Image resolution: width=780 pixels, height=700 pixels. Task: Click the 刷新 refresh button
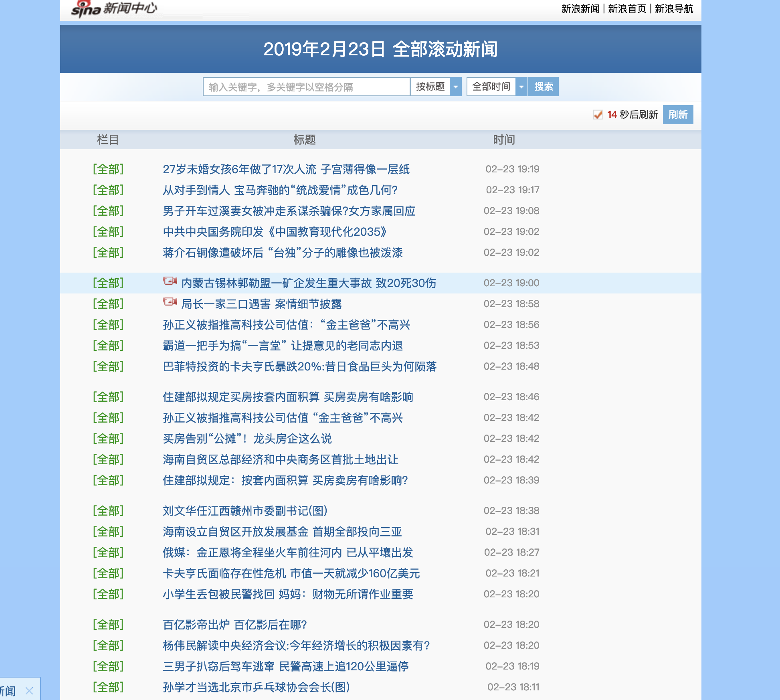click(x=678, y=115)
